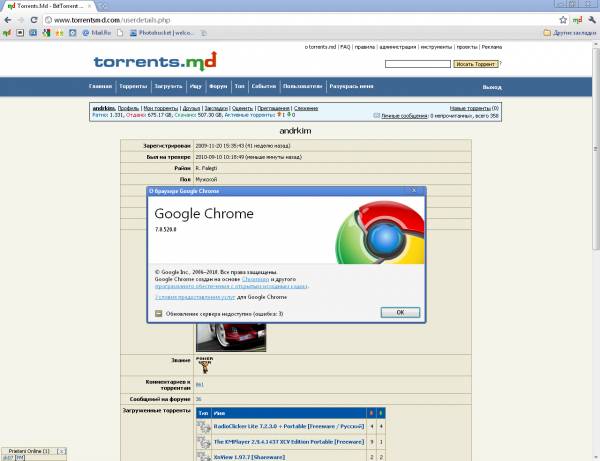Open the правила link at top

[365, 47]
